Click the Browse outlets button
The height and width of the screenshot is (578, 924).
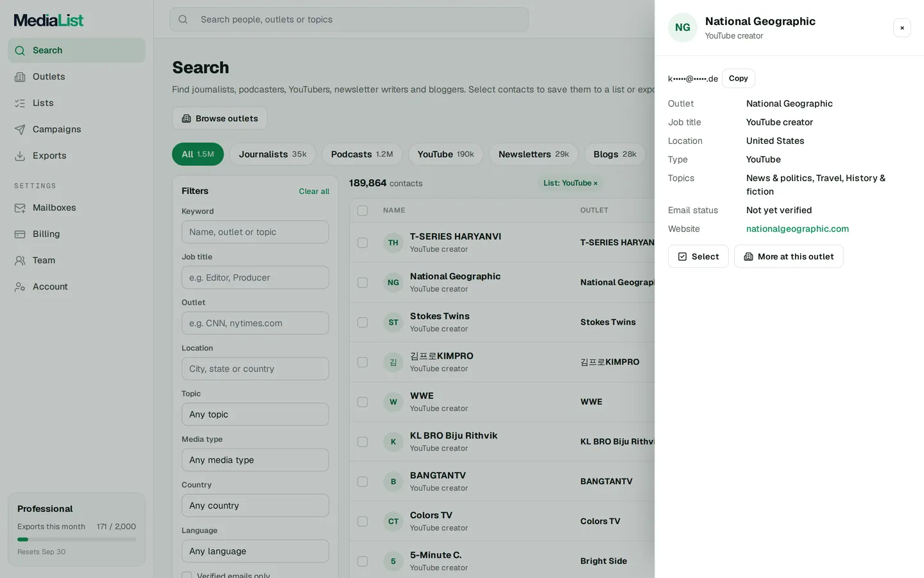(219, 118)
